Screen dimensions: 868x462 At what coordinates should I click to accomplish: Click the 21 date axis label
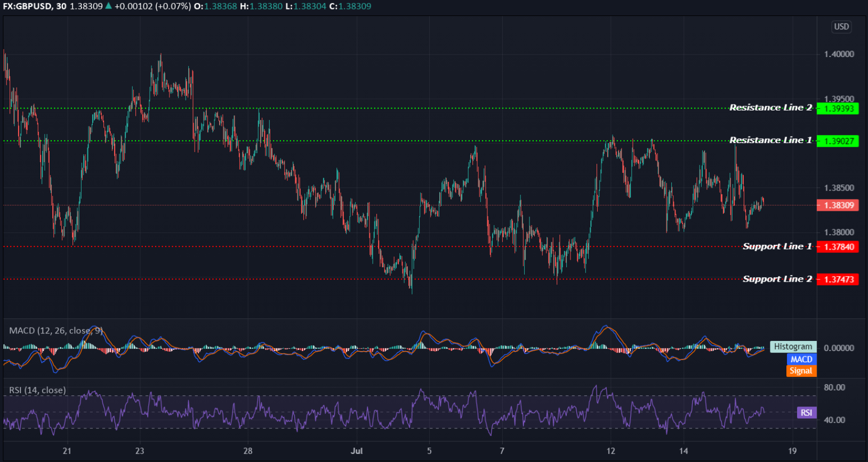tap(67, 451)
